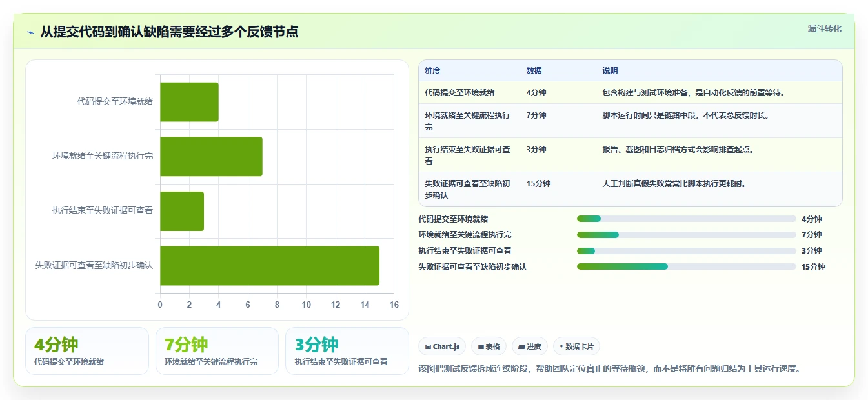868x400 pixels.
Task: Click the description 人工判断真假失败常常比脚本执行更耗时
Action: [x=674, y=184]
